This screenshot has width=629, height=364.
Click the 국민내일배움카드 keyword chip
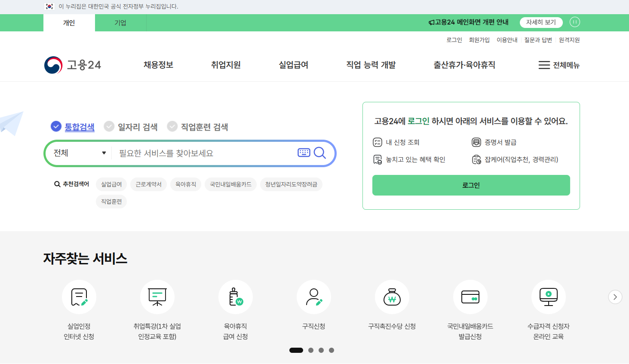[230, 184]
